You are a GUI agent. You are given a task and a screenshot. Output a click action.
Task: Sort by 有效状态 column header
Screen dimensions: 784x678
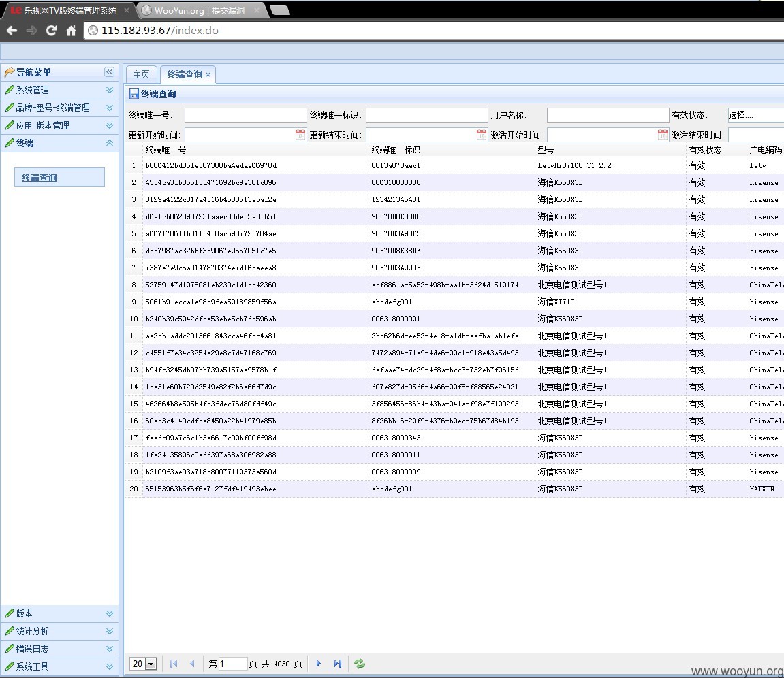coord(715,149)
